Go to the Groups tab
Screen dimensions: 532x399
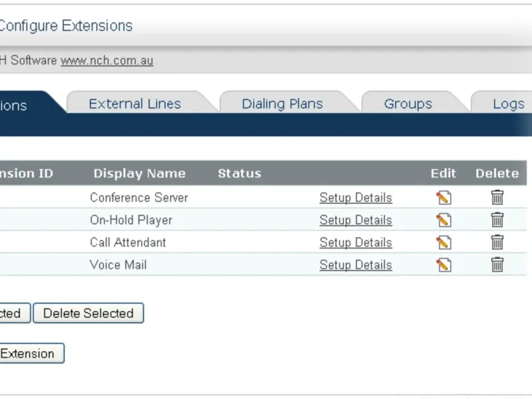[x=408, y=104]
